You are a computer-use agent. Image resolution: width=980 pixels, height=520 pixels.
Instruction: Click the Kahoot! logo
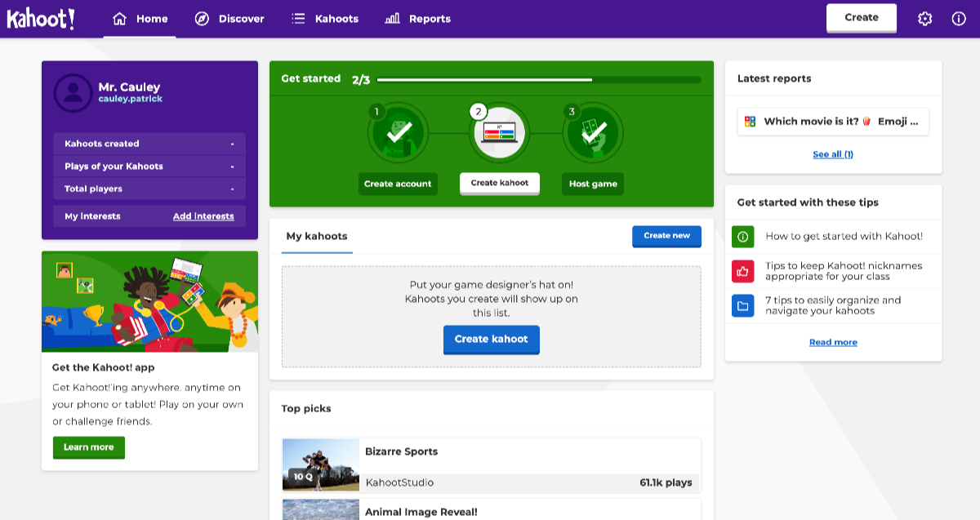(41, 19)
